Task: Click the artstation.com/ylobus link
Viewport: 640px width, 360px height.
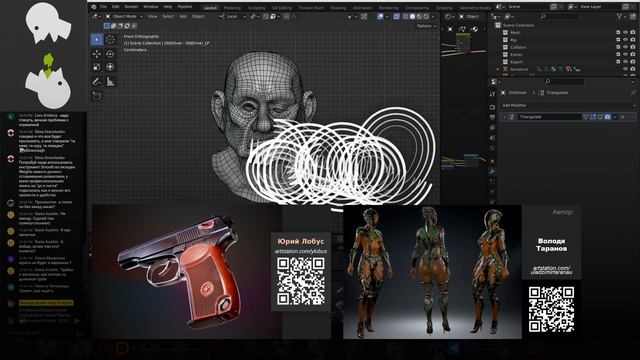Action: (301, 251)
